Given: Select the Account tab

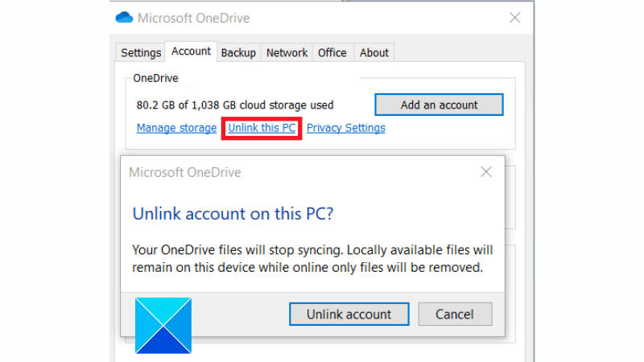Looking at the screenshot, I should click(x=192, y=51).
